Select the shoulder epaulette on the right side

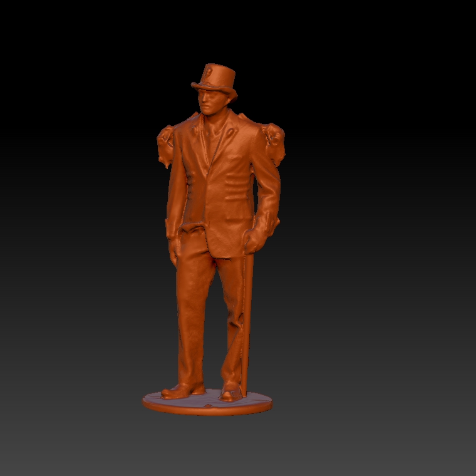pos(274,141)
